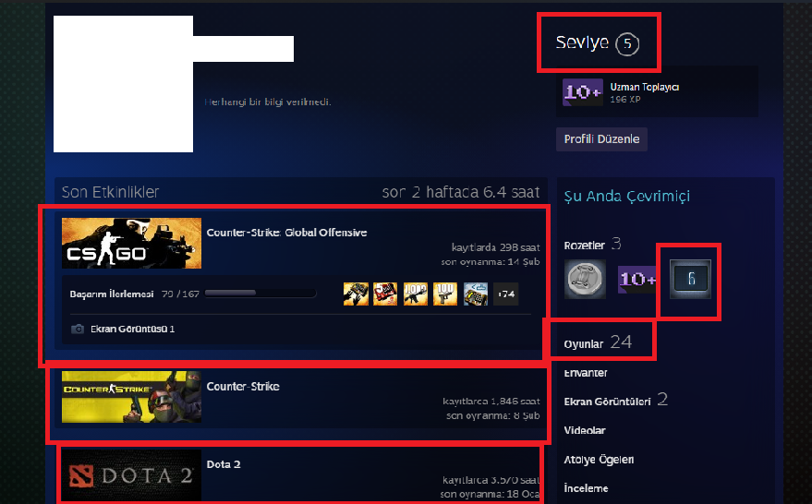
Task: Open the Uzman Toplayıcı 10+ badge icon
Action: 583,92
